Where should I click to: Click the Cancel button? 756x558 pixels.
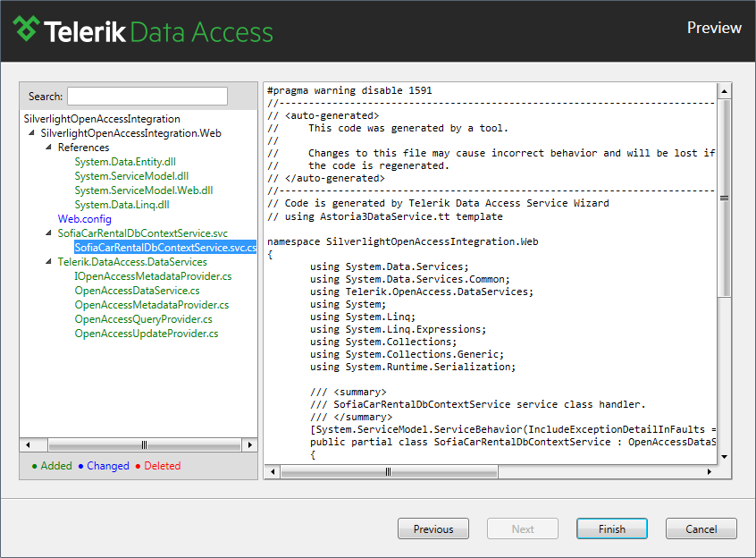click(x=701, y=528)
